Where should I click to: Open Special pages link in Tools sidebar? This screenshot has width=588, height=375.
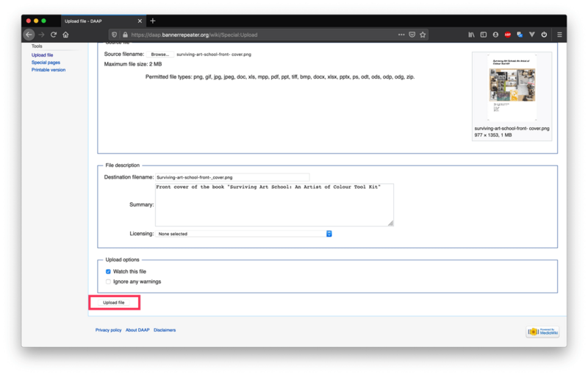pyautogui.click(x=45, y=63)
